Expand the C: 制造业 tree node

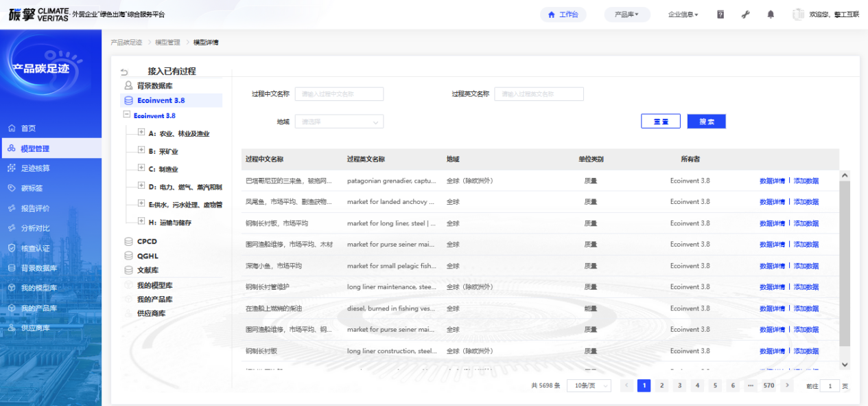(141, 168)
